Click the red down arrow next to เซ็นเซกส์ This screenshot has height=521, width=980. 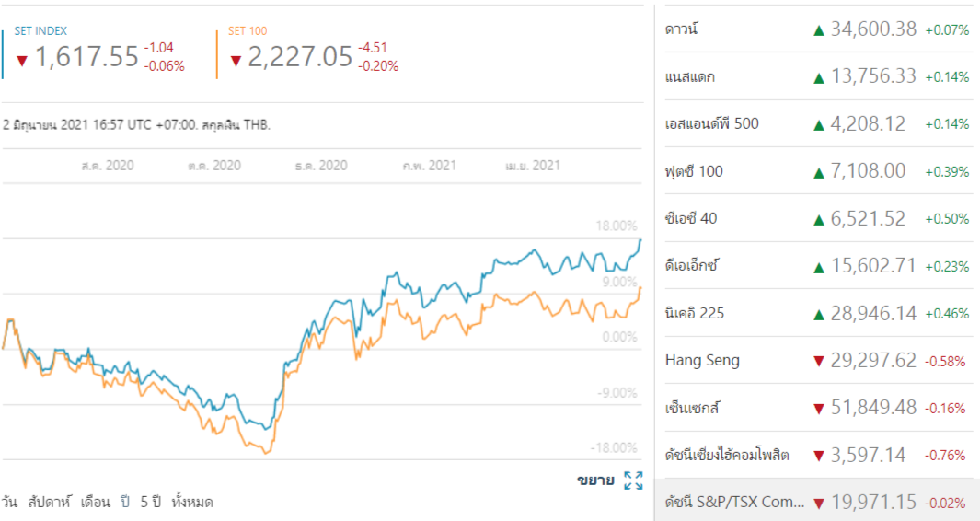pos(818,409)
